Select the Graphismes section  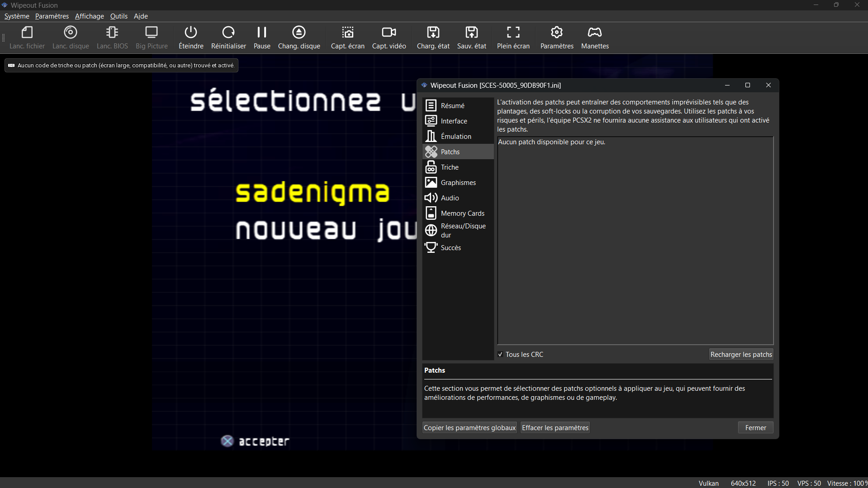pyautogui.click(x=458, y=182)
